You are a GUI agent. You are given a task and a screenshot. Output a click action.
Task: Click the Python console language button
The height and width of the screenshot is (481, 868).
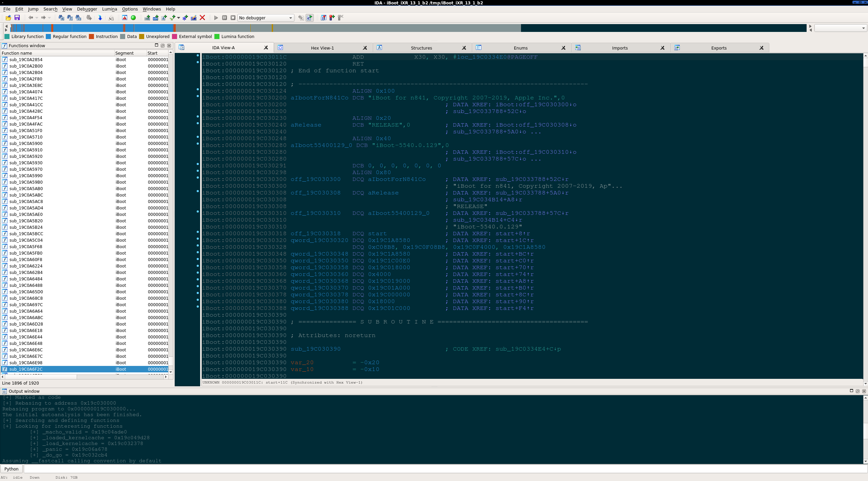click(x=12, y=469)
